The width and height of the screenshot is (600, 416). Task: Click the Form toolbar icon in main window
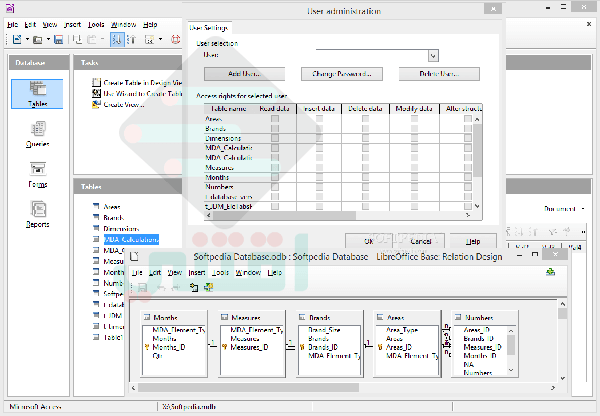pos(149,39)
